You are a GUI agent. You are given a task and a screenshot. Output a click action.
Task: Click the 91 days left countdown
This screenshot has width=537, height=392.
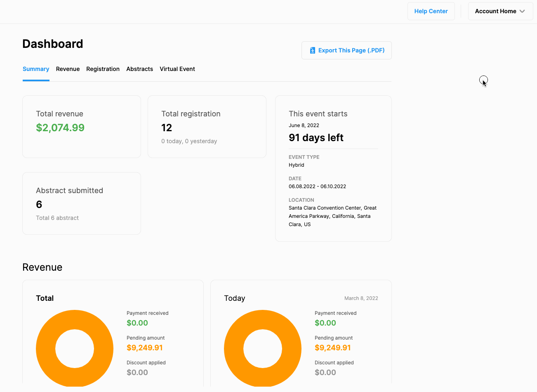[316, 138]
